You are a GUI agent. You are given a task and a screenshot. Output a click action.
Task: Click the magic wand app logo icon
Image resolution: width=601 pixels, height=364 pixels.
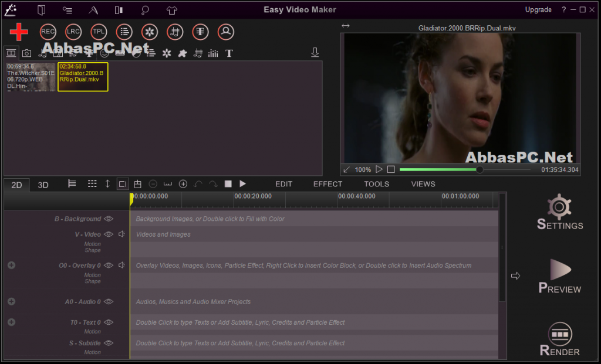(11, 10)
